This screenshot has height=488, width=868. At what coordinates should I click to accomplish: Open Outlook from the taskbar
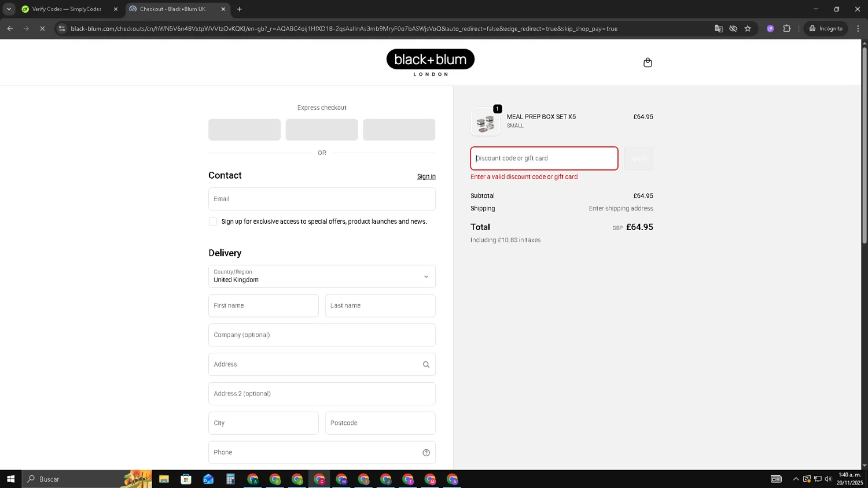click(x=208, y=479)
